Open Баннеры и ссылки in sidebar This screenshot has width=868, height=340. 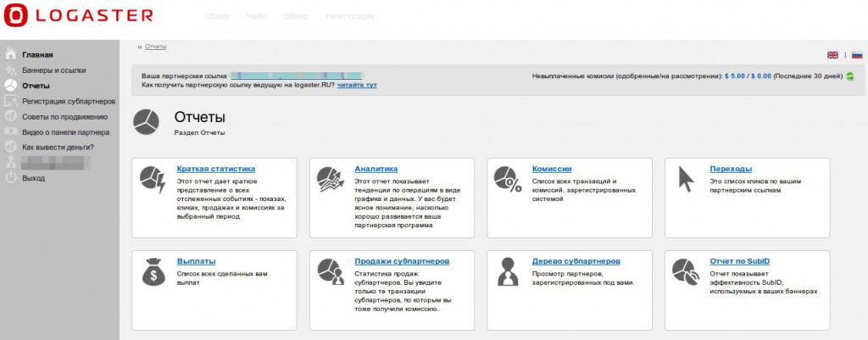53,70
